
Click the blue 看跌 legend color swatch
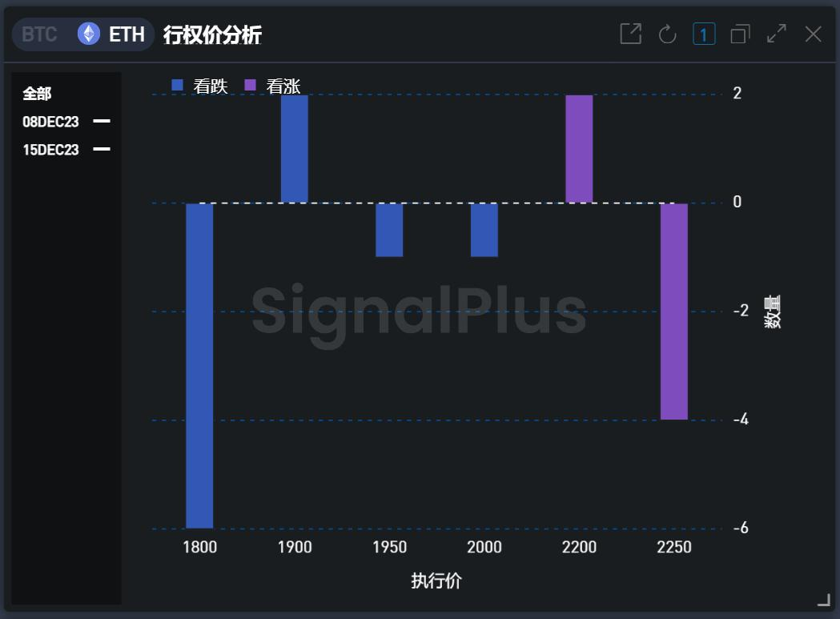coord(178,86)
